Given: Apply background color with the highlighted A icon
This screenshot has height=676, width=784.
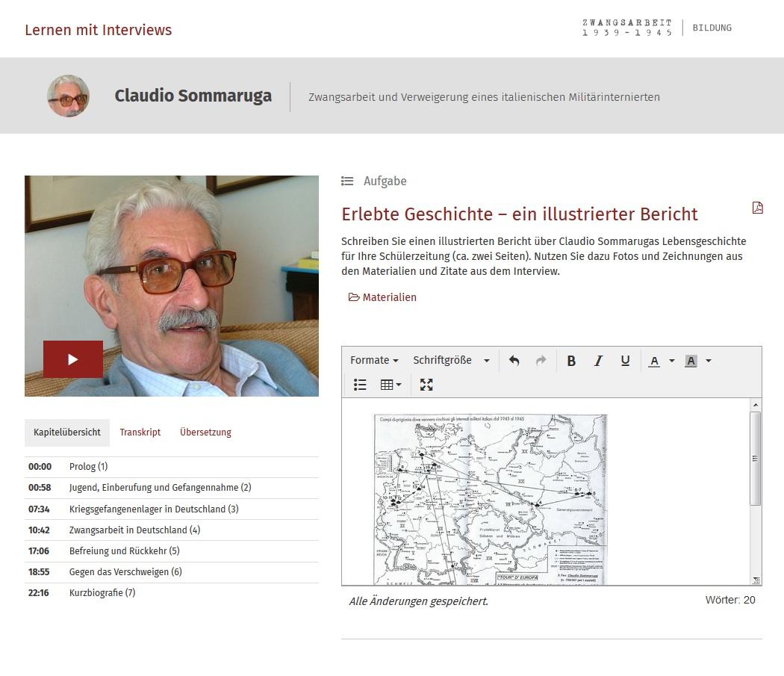Looking at the screenshot, I should coord(691,361).
